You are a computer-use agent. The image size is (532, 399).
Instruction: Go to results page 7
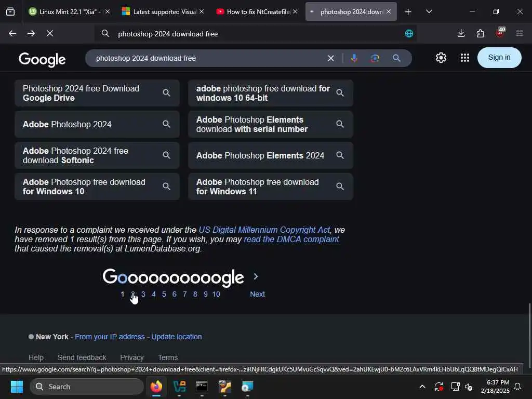click(x=184, y=294)
